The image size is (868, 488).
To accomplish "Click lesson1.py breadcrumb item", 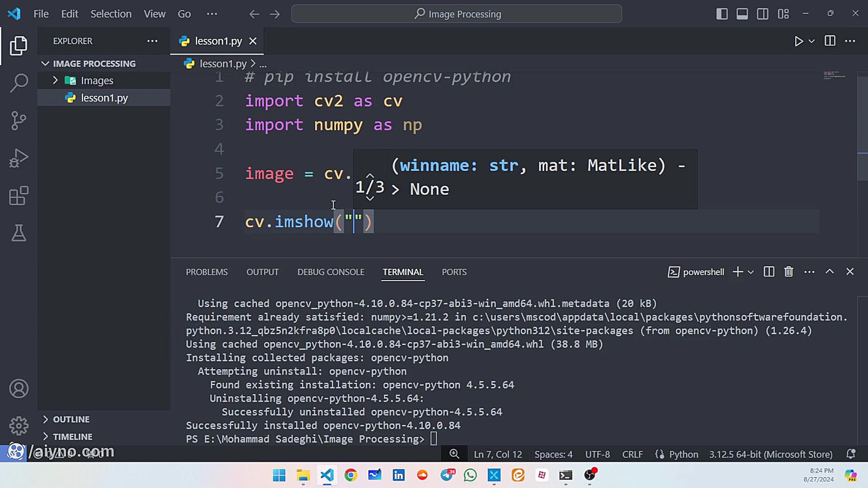I will [223, 64].
